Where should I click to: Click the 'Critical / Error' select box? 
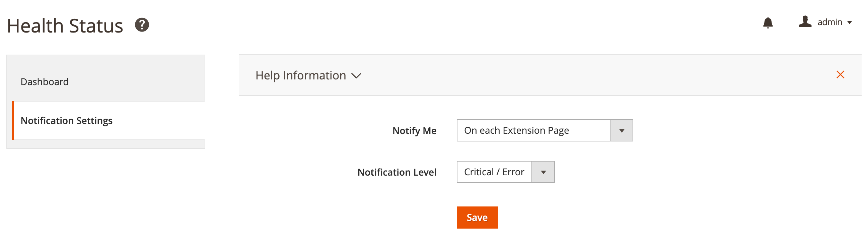[x=494, y=172]
